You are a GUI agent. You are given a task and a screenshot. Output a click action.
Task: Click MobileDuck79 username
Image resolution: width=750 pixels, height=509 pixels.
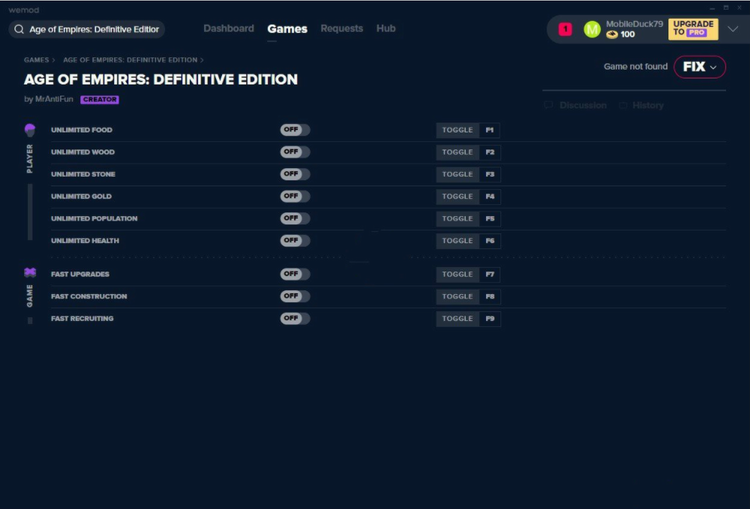(634, 24)
